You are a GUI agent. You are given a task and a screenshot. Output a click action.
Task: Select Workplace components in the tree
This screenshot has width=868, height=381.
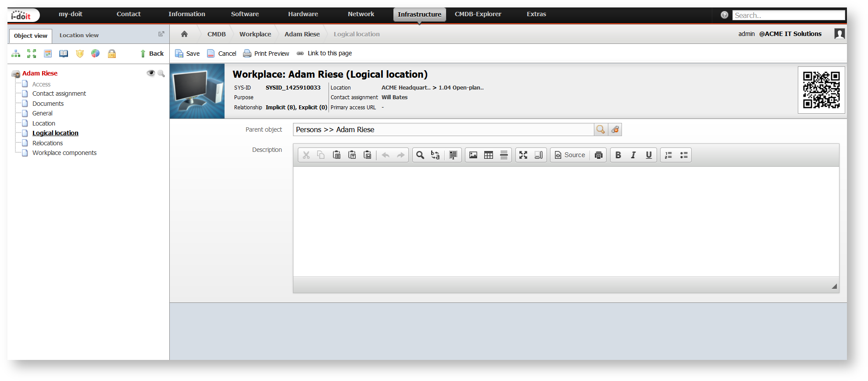[64, 153]
